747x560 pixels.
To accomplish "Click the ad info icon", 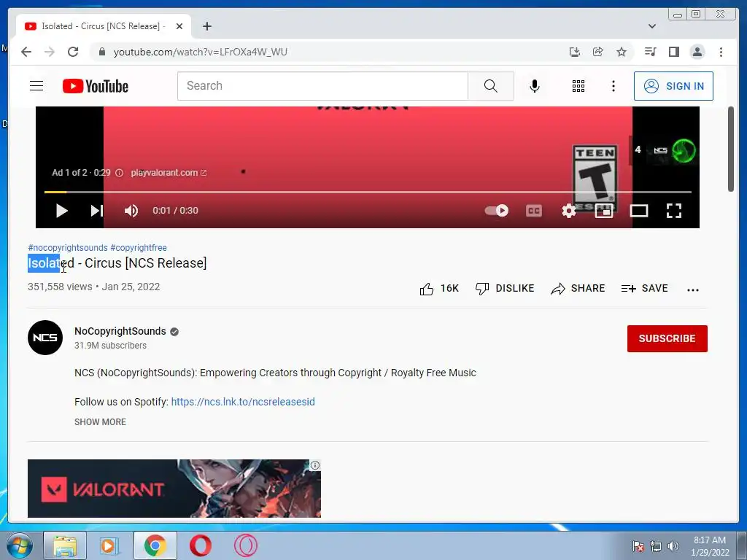I will click(120, 173).
